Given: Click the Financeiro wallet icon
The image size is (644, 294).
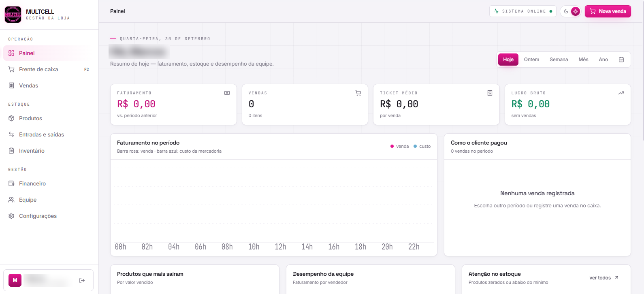Looking at the screenshot, I should [x=11, y=183].
